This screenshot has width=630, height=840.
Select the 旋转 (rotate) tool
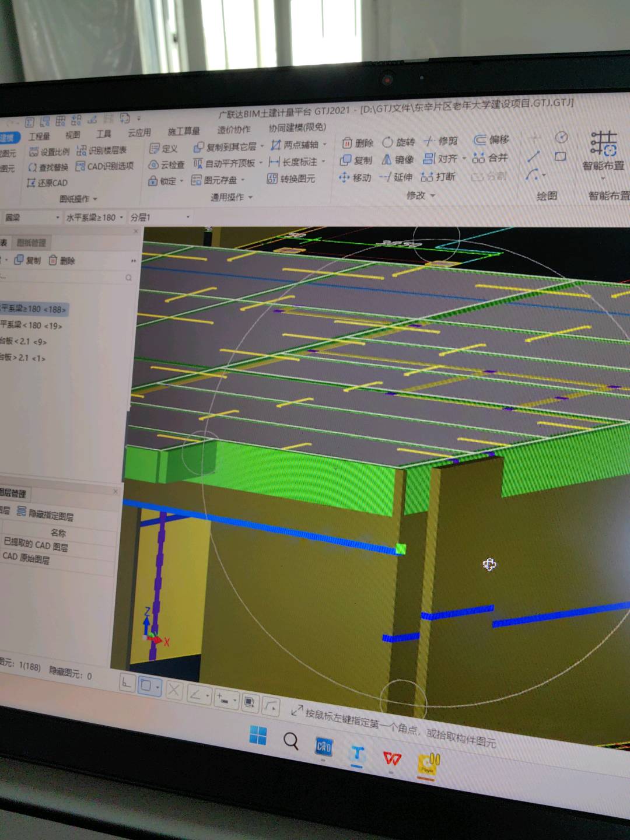399,142
